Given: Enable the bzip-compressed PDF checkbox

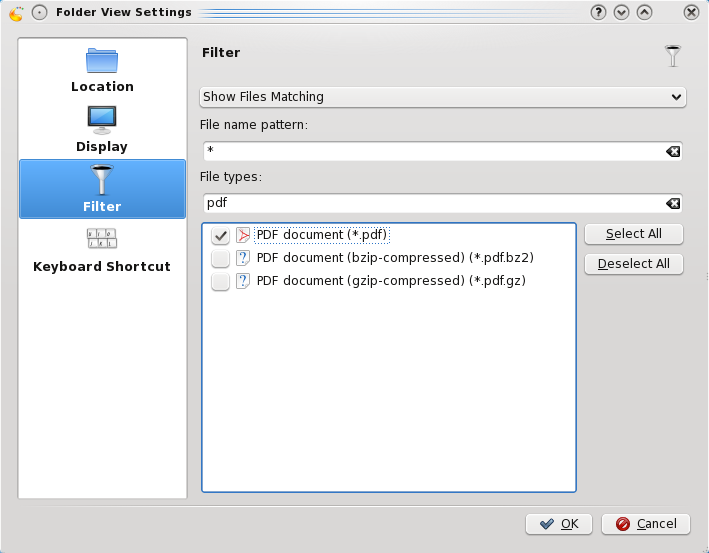Looking at the screenshot, I should [221, 259].
